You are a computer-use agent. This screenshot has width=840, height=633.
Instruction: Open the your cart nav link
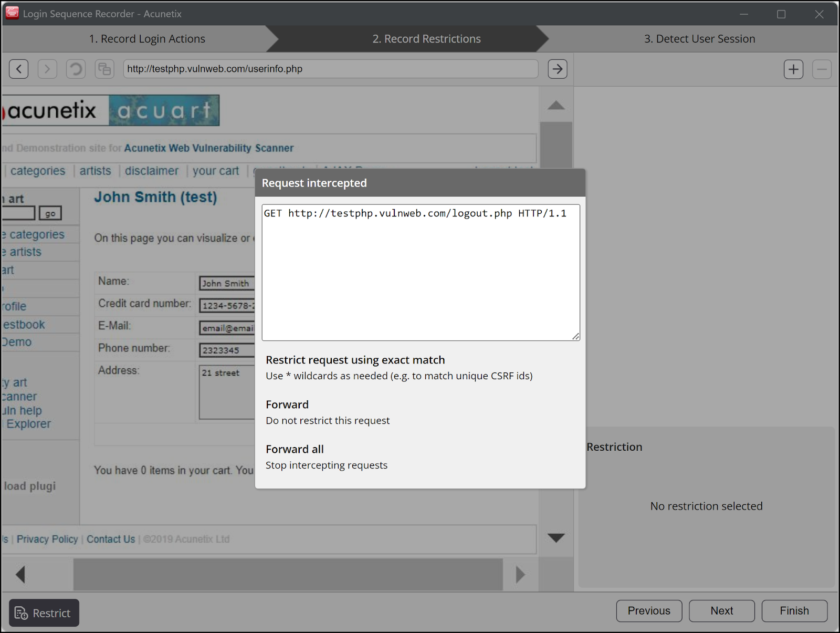pyautogui.click(x=216, y=171)
